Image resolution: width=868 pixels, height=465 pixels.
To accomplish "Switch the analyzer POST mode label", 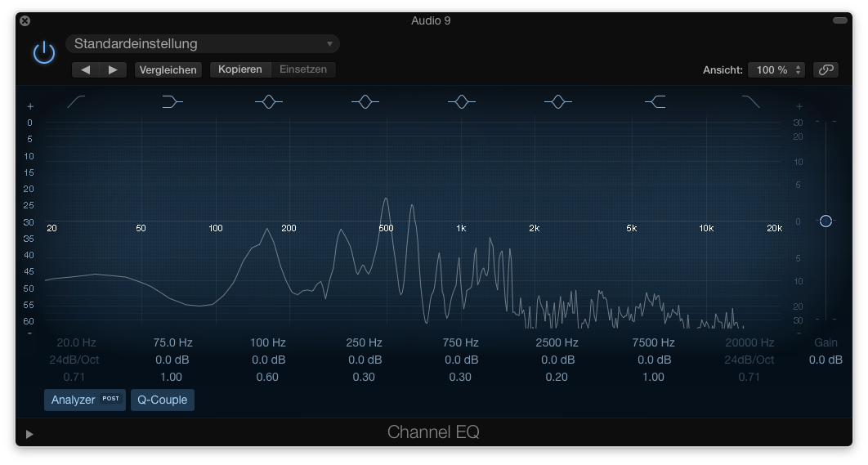I will click(x=110, y=399).
